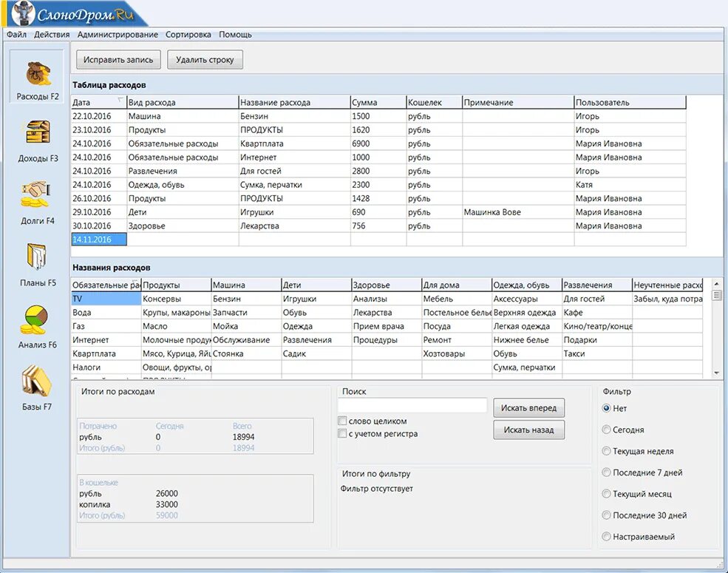Click the Примечание column header
The image size is (728, 573).
coord(519,102)
